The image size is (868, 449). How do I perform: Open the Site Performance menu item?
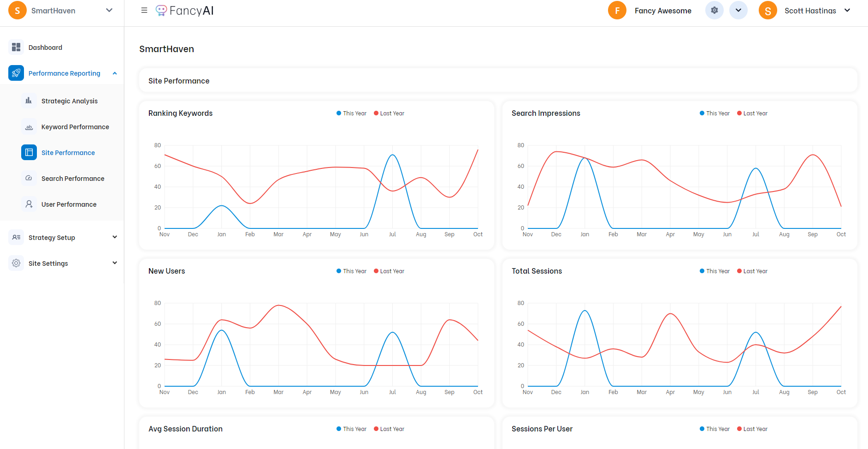tap(68, 153)
